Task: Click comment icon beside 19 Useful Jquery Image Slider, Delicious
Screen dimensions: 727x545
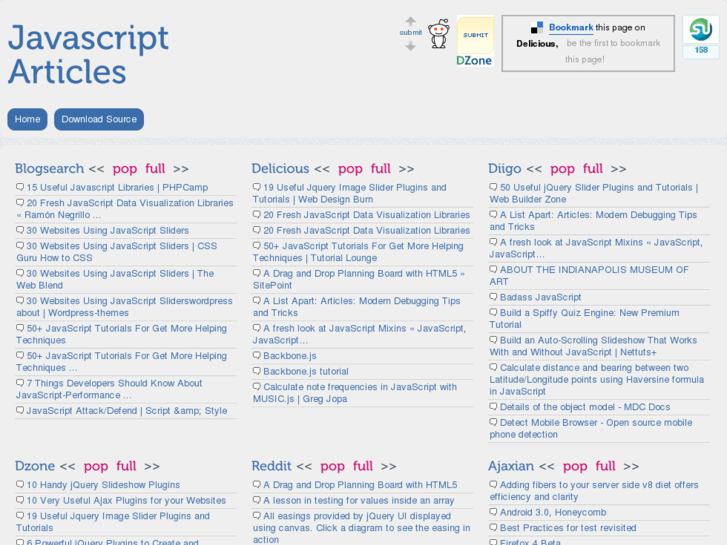Action: coord(256,187)
